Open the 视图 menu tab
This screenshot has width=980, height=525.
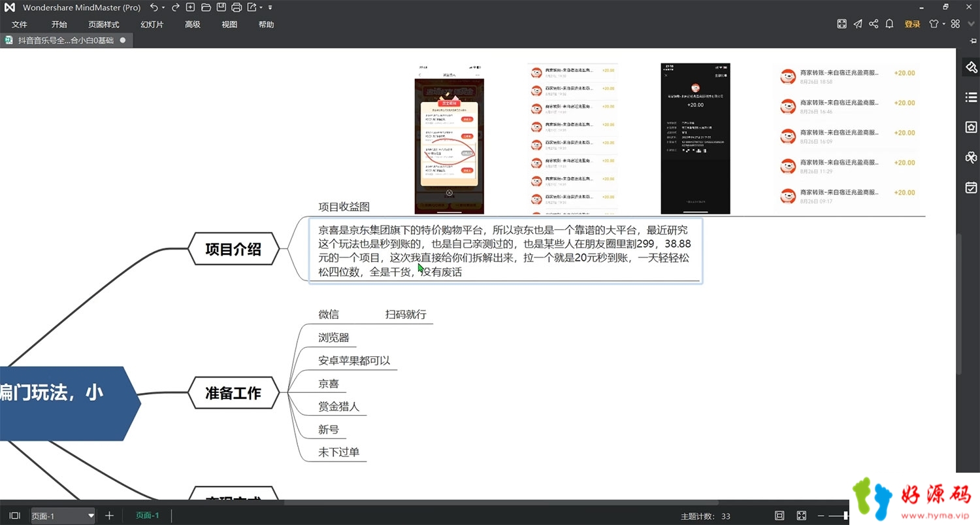point(229,24)
